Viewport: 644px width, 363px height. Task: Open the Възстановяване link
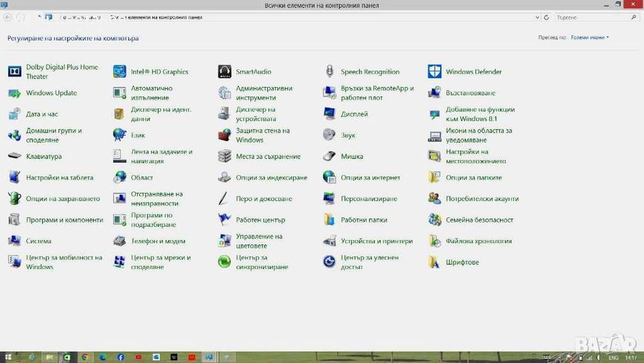pyautogui.click(x=471, y=93)
